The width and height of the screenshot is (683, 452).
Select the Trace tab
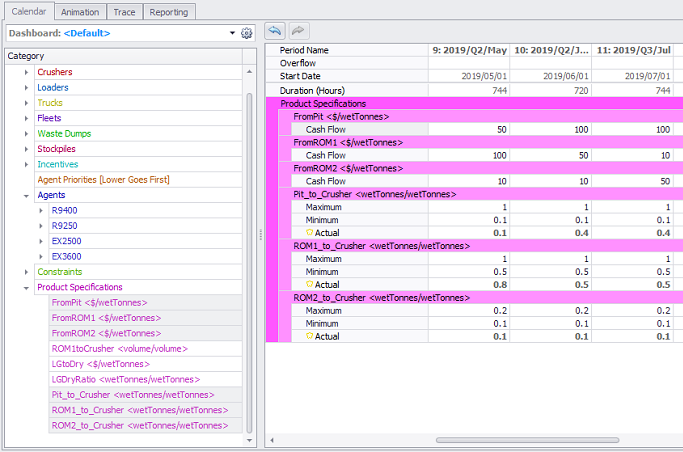pos(125,12)
